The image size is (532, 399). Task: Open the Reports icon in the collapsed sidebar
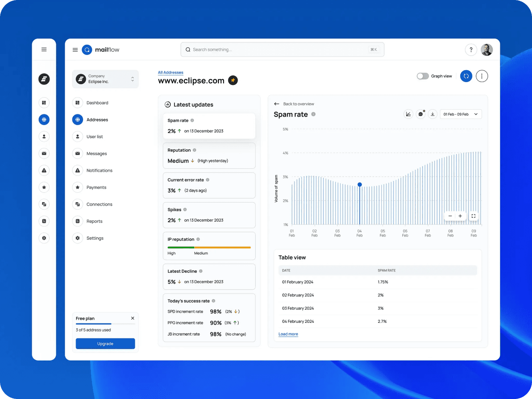pos(44,221)
